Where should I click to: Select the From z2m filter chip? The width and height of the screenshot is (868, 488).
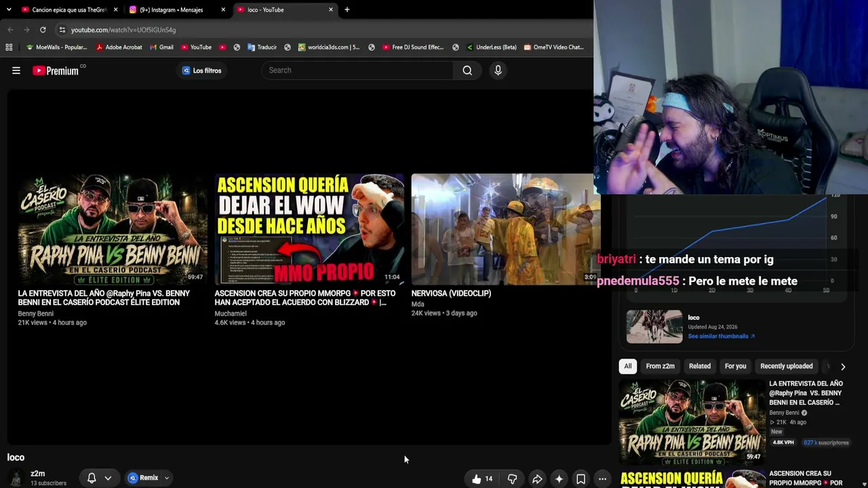coord(660,367)
